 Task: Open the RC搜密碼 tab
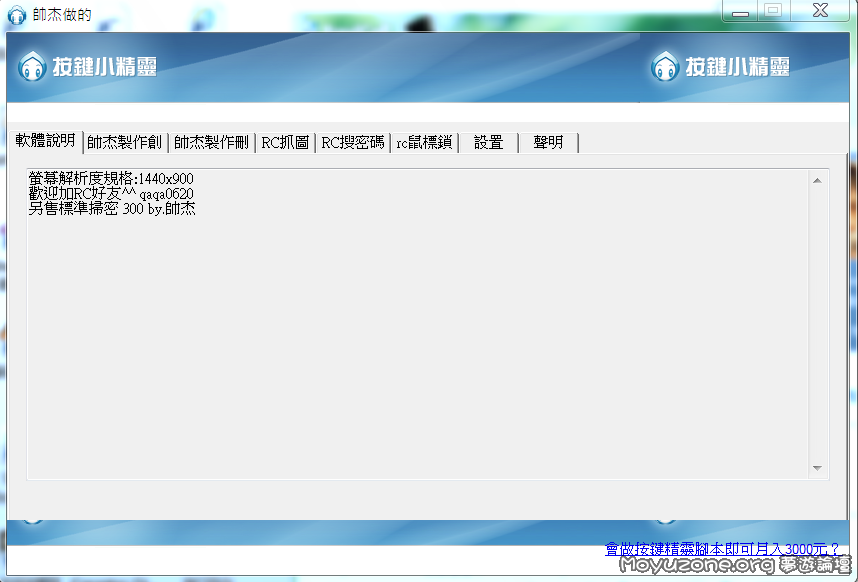[352, 142]
